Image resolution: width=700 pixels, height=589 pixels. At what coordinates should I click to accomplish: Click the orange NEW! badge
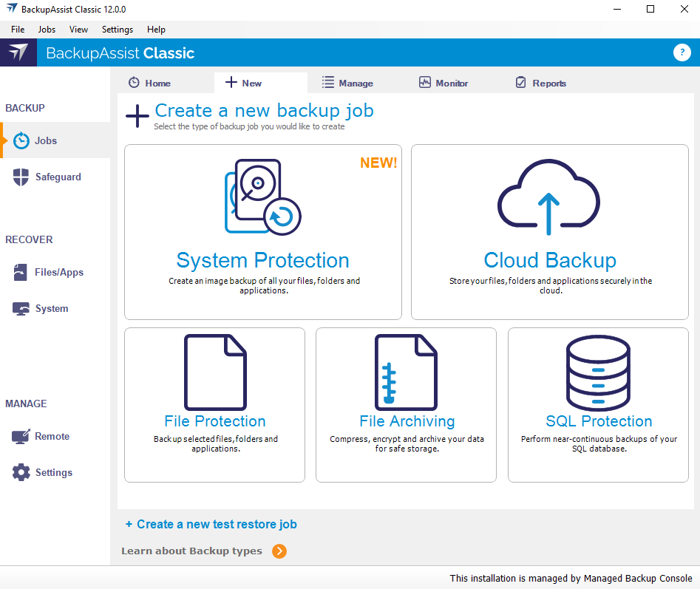(x=378, y=163)
